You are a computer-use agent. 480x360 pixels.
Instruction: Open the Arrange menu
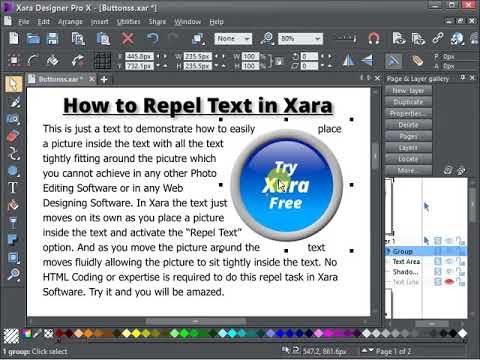point(70,22)
